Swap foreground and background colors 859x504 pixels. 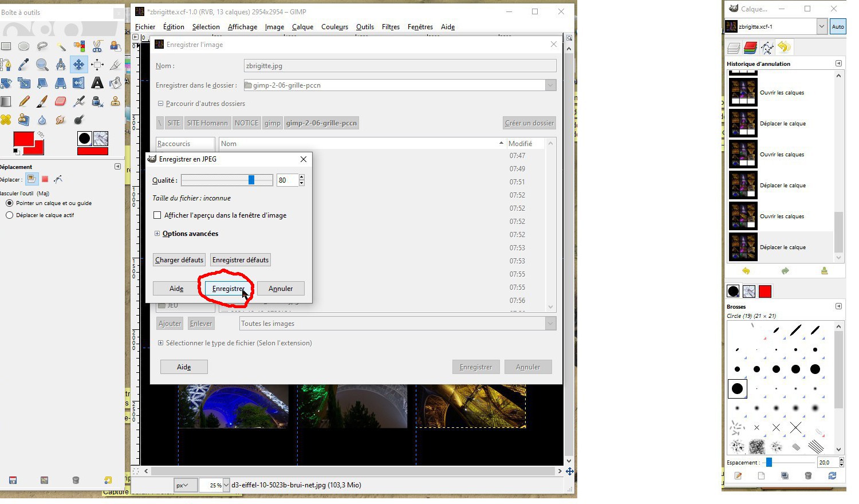tap(41, 135)
